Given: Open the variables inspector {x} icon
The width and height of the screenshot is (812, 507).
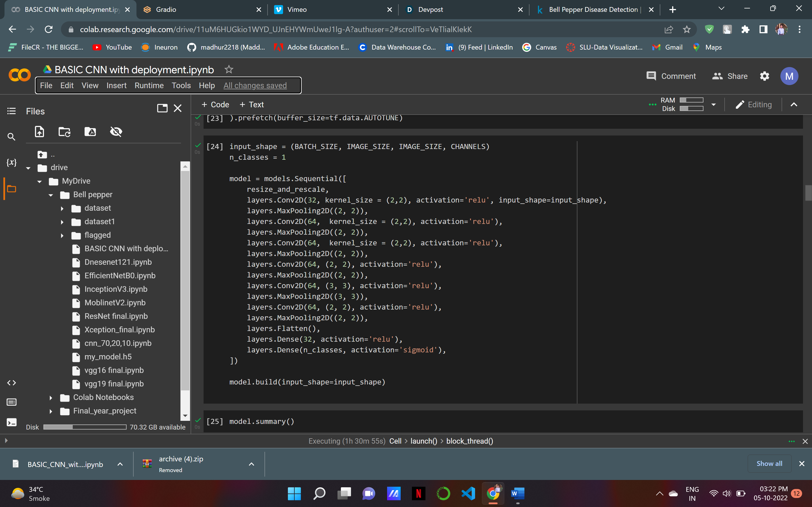Looking at the screenshot, I should click(11, 163).
